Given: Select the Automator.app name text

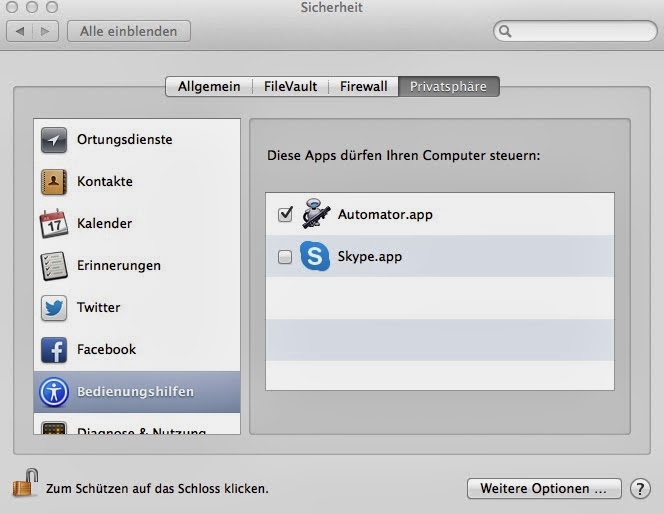Looking at the screenshot, I should click(x=385, y=215).
